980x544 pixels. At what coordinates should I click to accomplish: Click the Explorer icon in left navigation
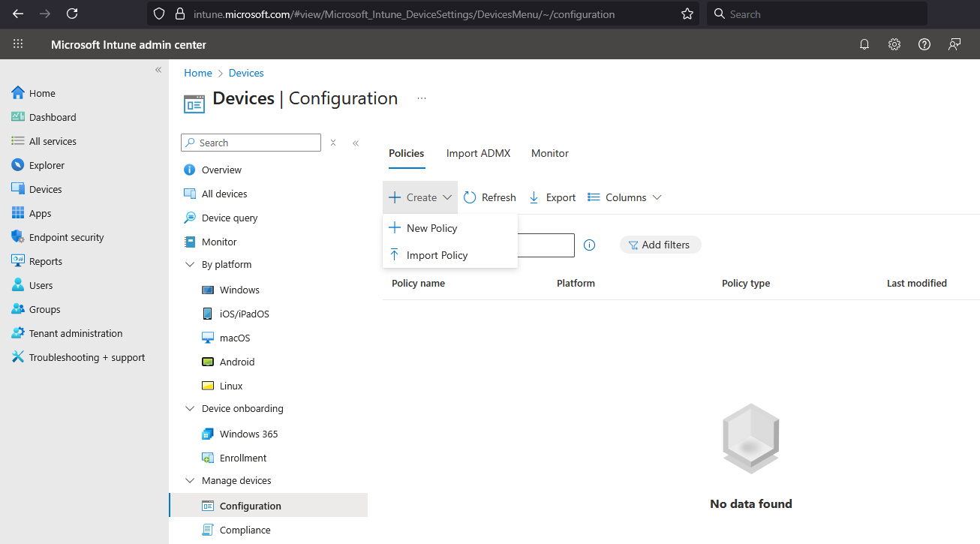[x=18, y=165]
